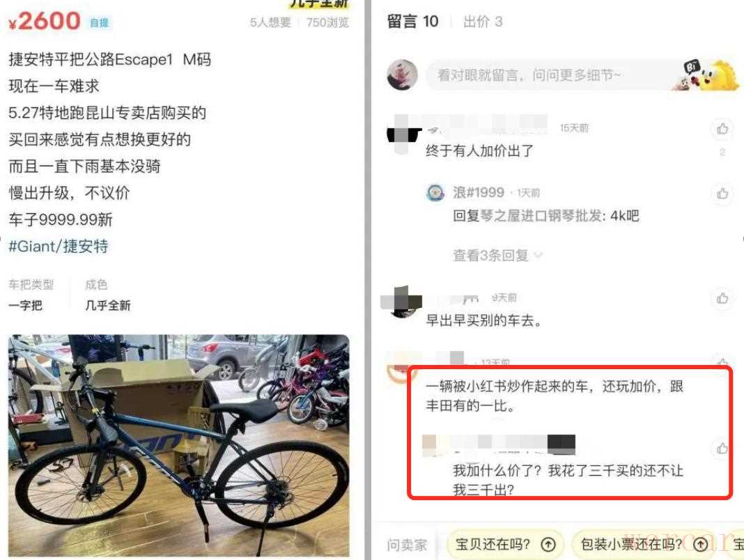Open the #Giant/捷安特 hashtag link
The height and width of the screenshot is (560, 744).
click(x=59, y=246)
